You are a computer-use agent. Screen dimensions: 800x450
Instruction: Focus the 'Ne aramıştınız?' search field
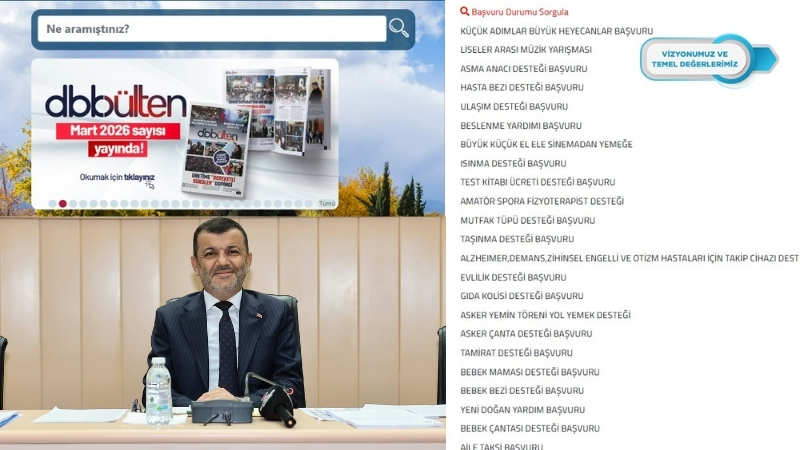click(x=212, y=29)
